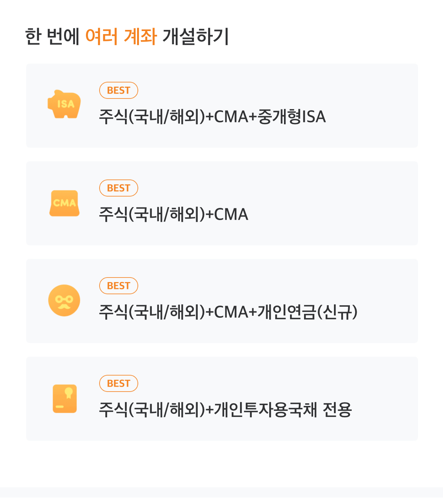This screenshot has height=504, width=443.
Task: Click the BEST badge above 개인연금(신규) option
Action: click(x=119, y=286)
